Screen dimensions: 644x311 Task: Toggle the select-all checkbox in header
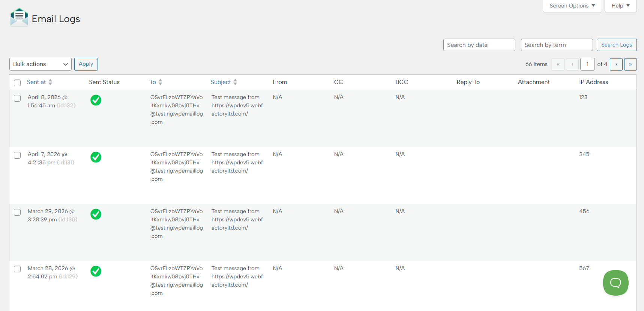(17, 83)
